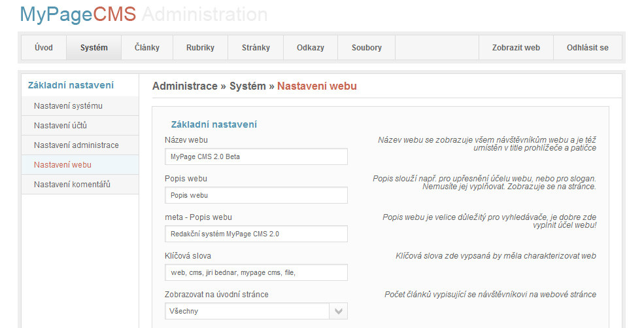Click the meta - Popis webu field
The height and width of the screenshot is (328, 644).
(x=256, y=234)
